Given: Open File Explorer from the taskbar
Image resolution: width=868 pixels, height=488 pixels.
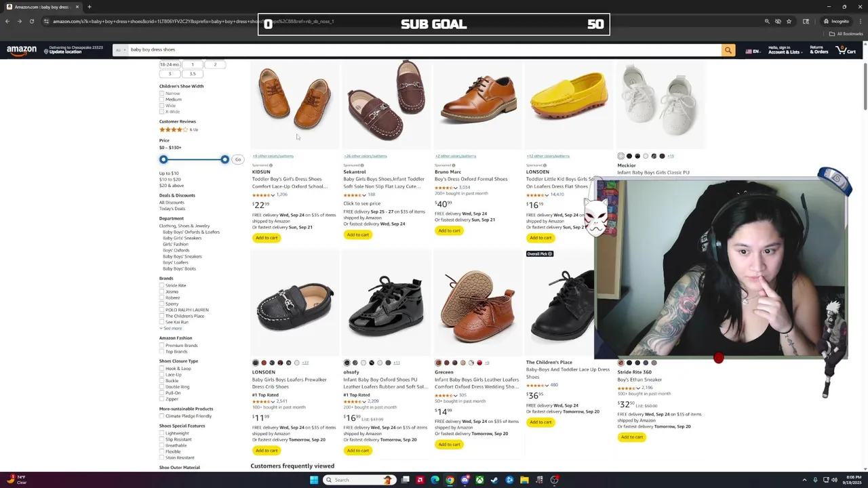Looking at the screenshot, I should tap(524, 480).
